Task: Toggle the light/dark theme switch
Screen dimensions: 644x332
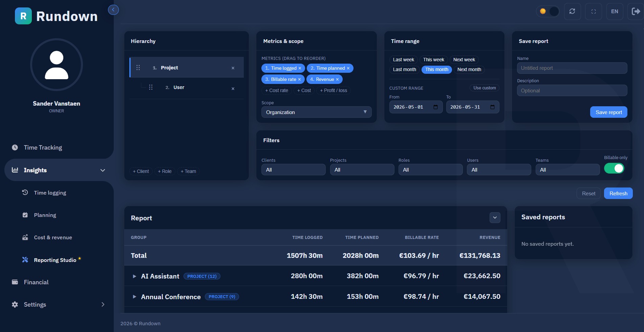Action: (x=548, y=12)
